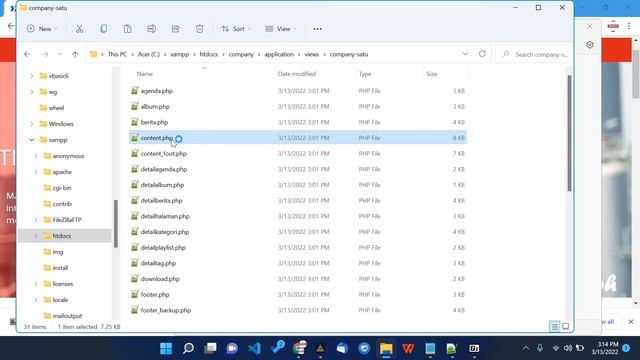Expand the licenses folder node
Viewport: 640px width, 360px height.
(x=36, y=284)
